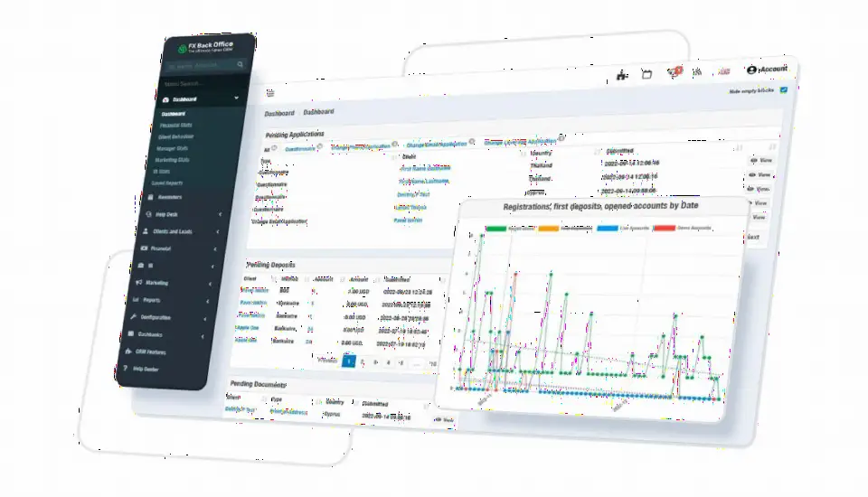
Task: Select the Change Email Application tab
Action: click(x=437, y=145)
